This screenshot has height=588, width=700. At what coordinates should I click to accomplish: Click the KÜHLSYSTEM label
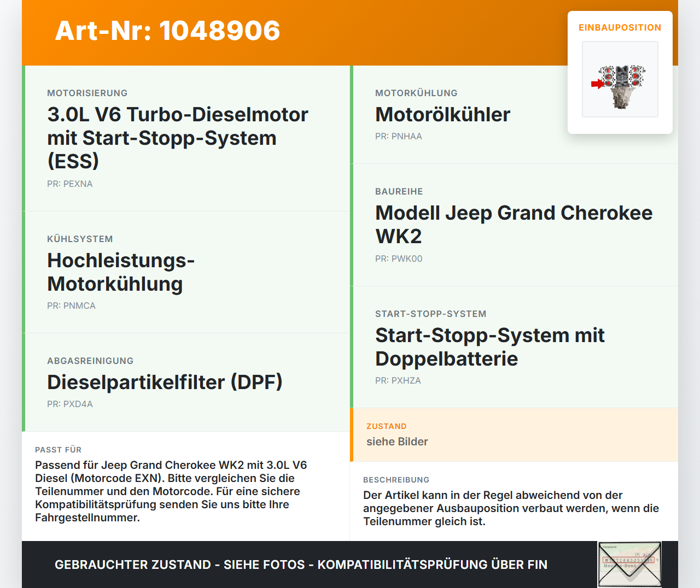(80, 239)
